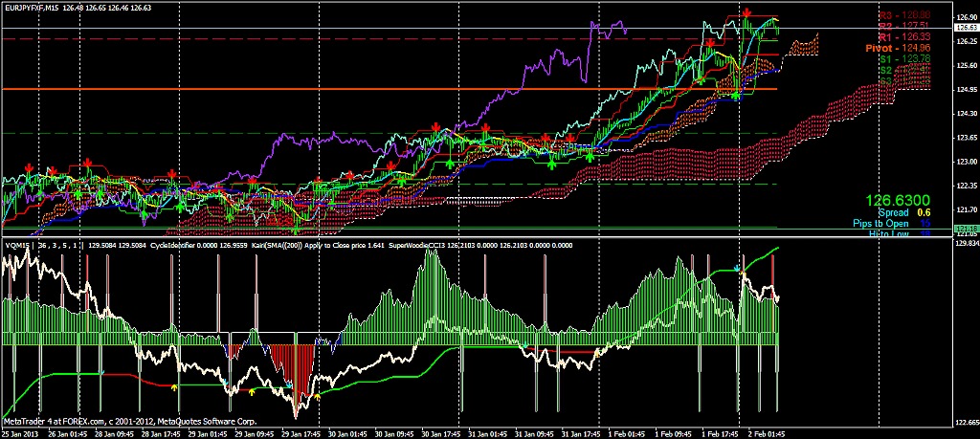Click the 129.834 indicator scale value
This screenshot has height=439, width=980.
click(x=966, y=245)
